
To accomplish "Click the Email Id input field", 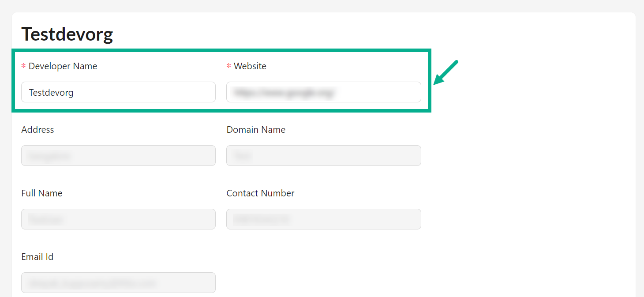I will pyautogui.click(x=118, y=283).
